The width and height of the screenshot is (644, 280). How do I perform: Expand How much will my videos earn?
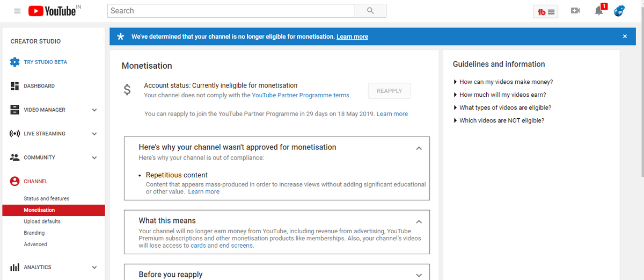[500, 95]
